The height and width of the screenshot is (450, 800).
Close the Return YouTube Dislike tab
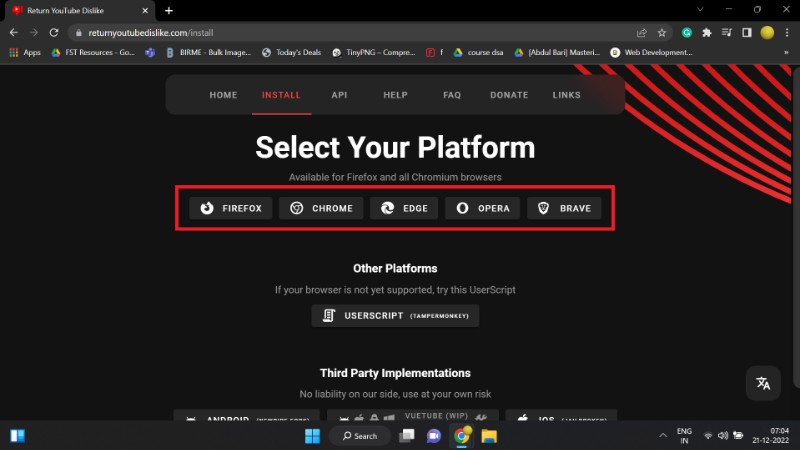[145, 11]
